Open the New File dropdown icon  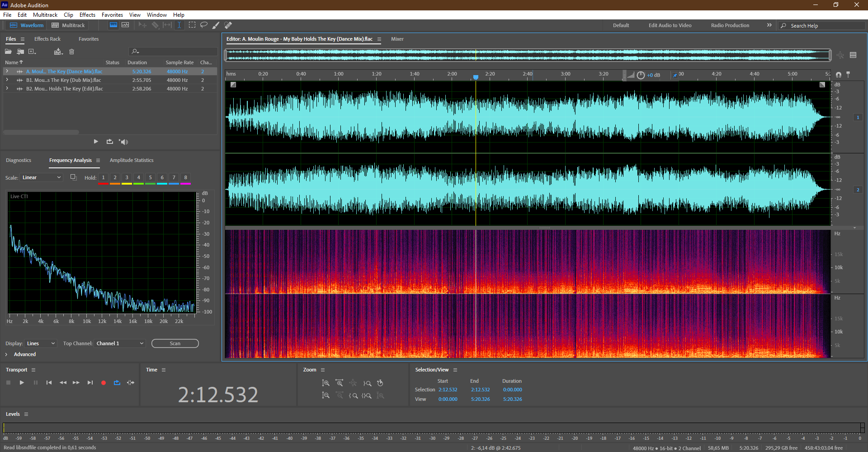[32, 52]
